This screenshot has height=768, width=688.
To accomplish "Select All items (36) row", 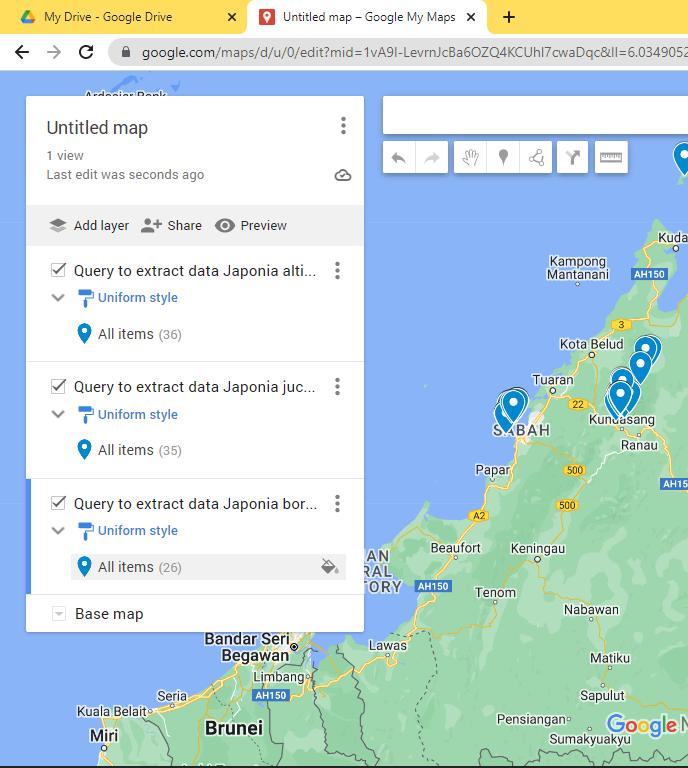I will click(x=208, y=334).
